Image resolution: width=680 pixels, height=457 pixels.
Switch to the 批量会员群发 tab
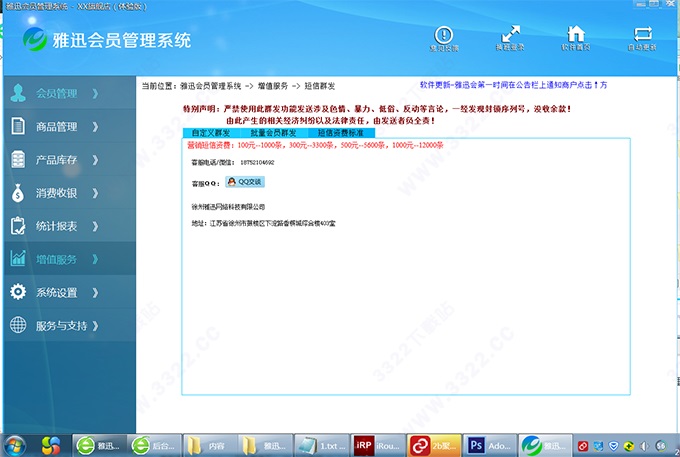[273, 132]
